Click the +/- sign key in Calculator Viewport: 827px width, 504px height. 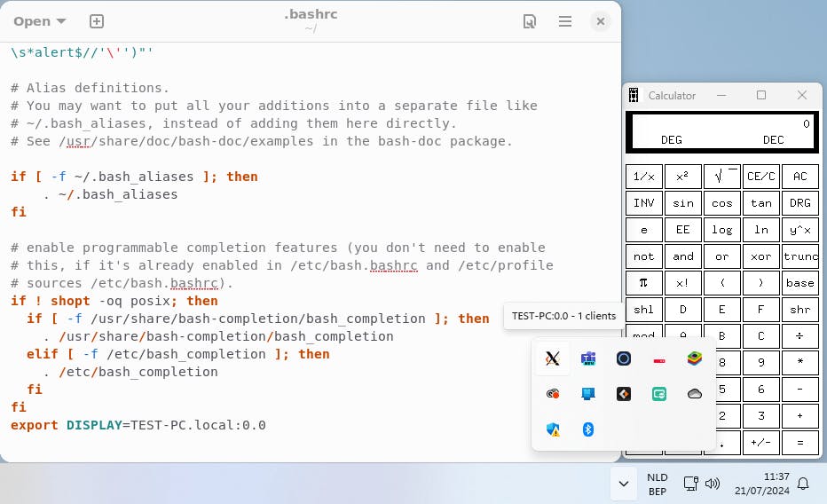tap(761, 443)
